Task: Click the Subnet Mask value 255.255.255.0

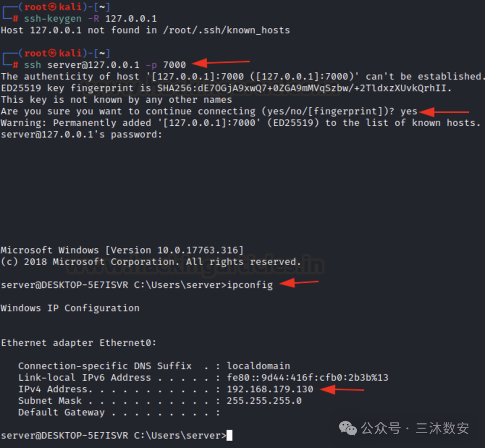Action: (264, 401)
